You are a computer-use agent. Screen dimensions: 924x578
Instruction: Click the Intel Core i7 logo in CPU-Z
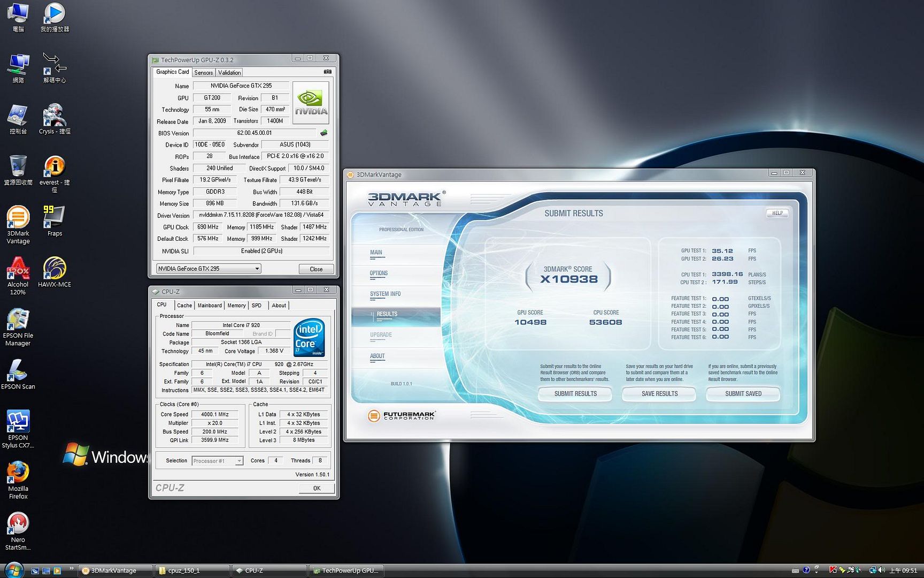tap(309, 338)
